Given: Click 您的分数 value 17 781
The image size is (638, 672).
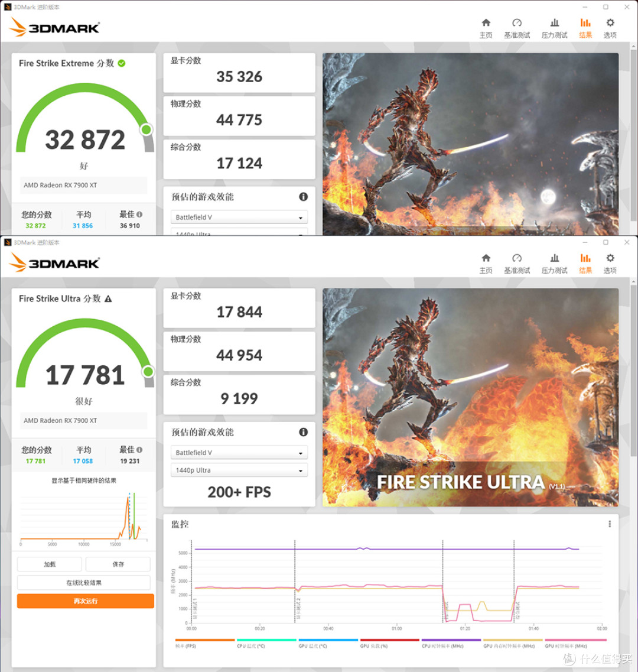Looking at the screenshot, I should coord(35,461).
